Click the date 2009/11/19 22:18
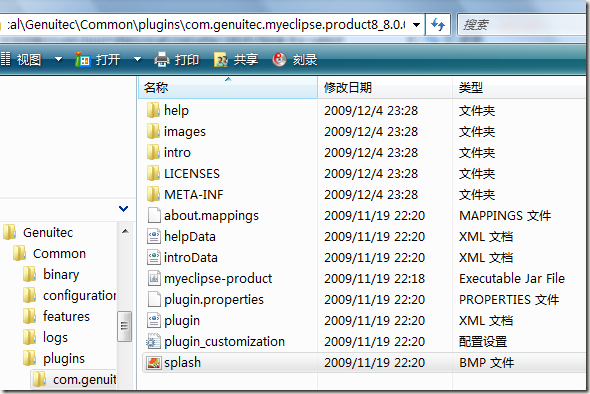The width and height of the screenshot is (590, 394). 375,278
